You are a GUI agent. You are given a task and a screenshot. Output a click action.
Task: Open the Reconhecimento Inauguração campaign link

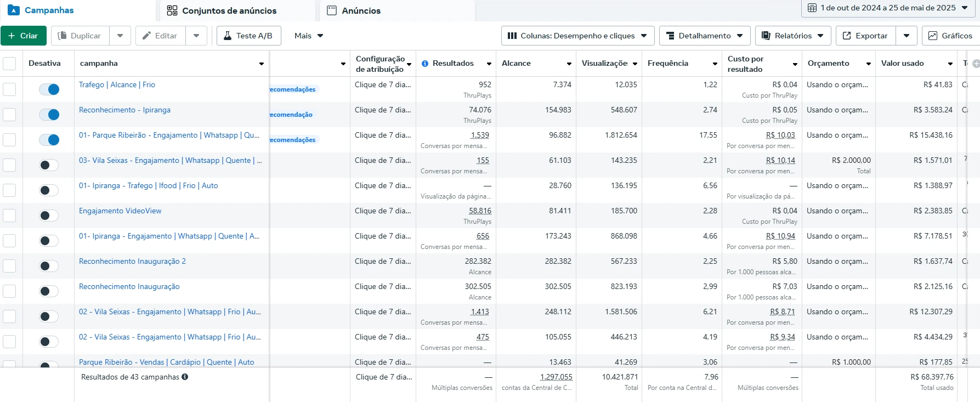pos(129,286)
